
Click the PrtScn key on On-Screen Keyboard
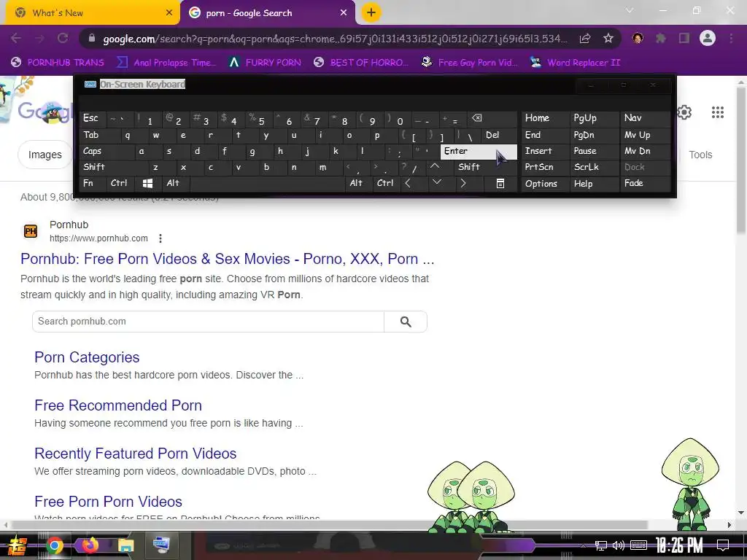click(545, 167)
